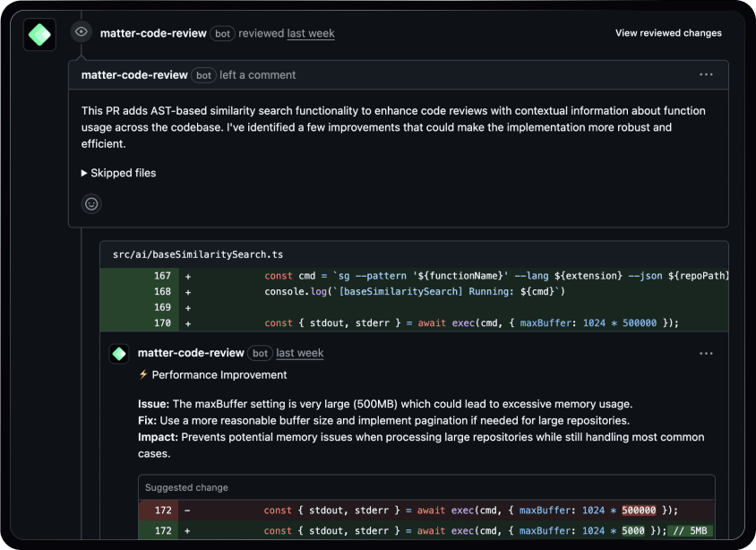The width and height of the screenshot is (756, 550).
Task: Click the 'Issue:' line about maxBuffer
Action: 385,404
